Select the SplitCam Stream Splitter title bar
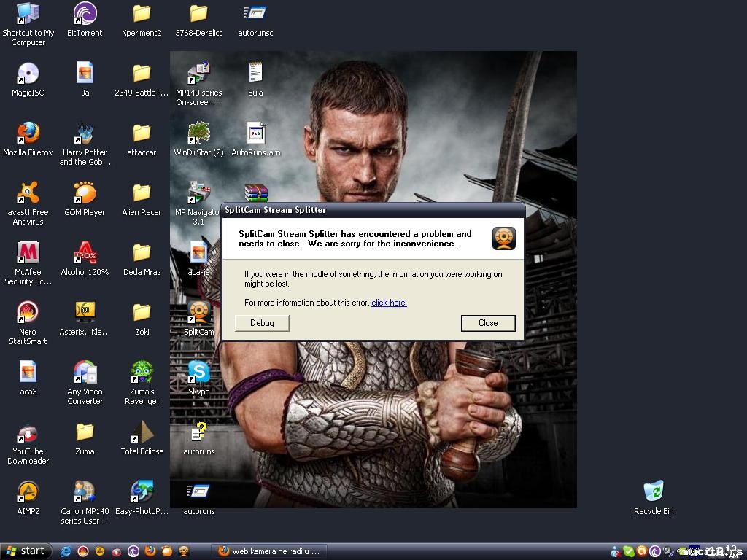The image size is (747, 560). coord(373,210)
